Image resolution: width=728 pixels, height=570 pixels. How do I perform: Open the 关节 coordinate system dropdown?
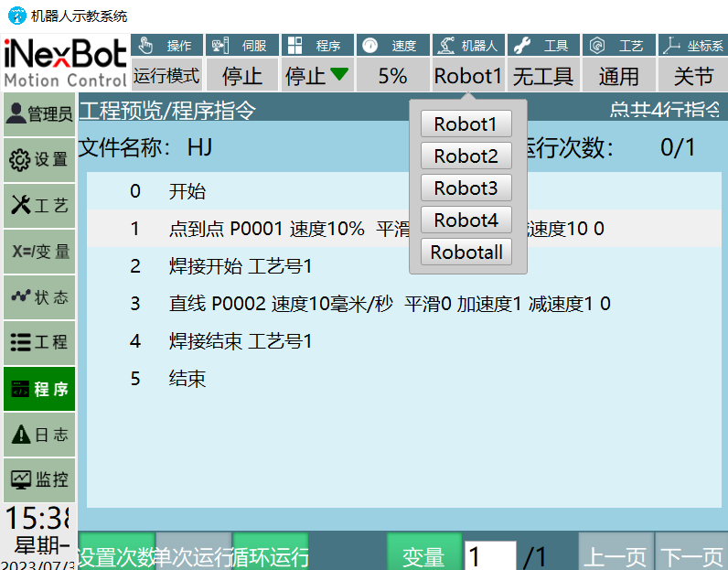coord(692,76)
